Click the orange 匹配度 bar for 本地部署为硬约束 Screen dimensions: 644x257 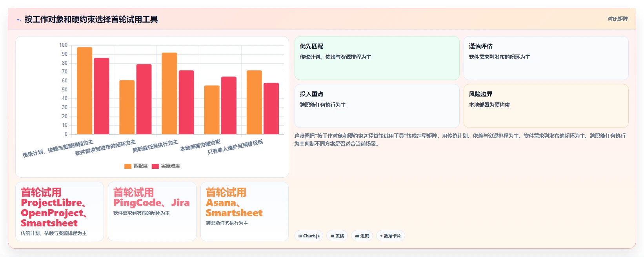point(212,110)
